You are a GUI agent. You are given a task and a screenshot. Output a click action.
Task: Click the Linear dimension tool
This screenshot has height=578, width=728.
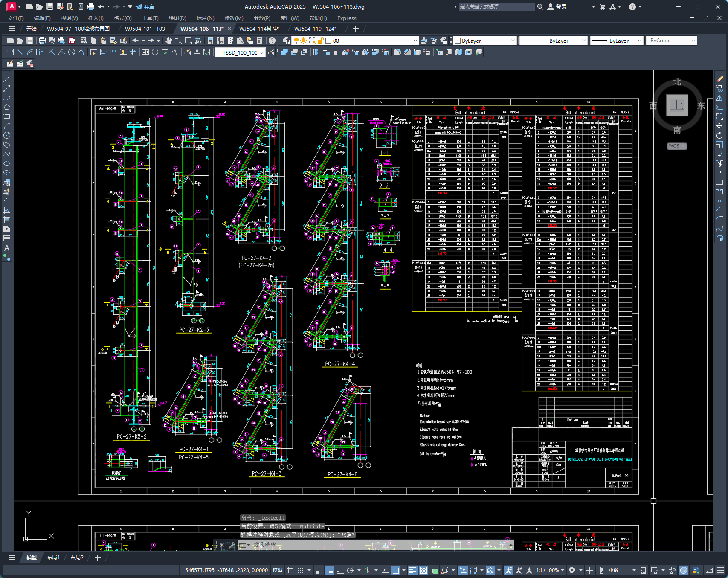pos(10,52)
